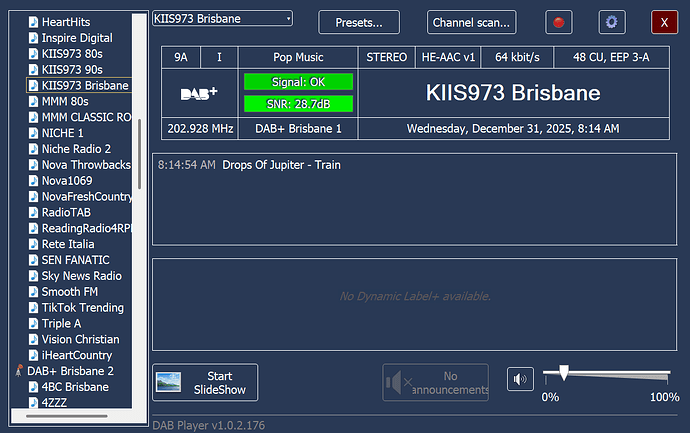Click the DAB+ Brisbane 1 ensemble cell
690x433 pixels.
[298, 128]
